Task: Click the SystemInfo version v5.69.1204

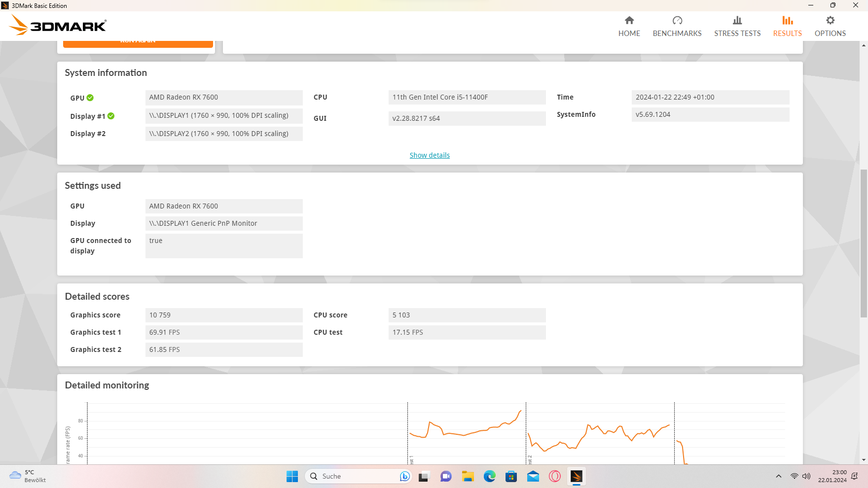Action: pos(710,114)
